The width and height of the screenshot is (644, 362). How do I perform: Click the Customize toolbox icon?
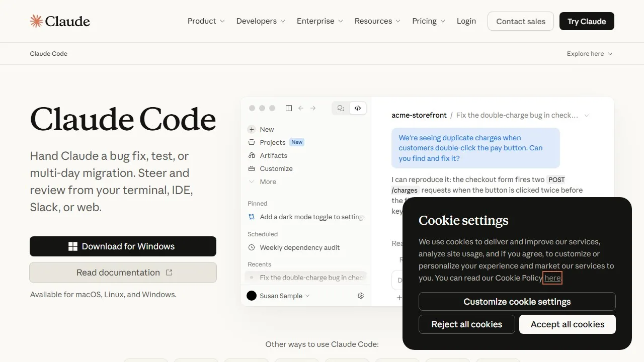[252, 168]
